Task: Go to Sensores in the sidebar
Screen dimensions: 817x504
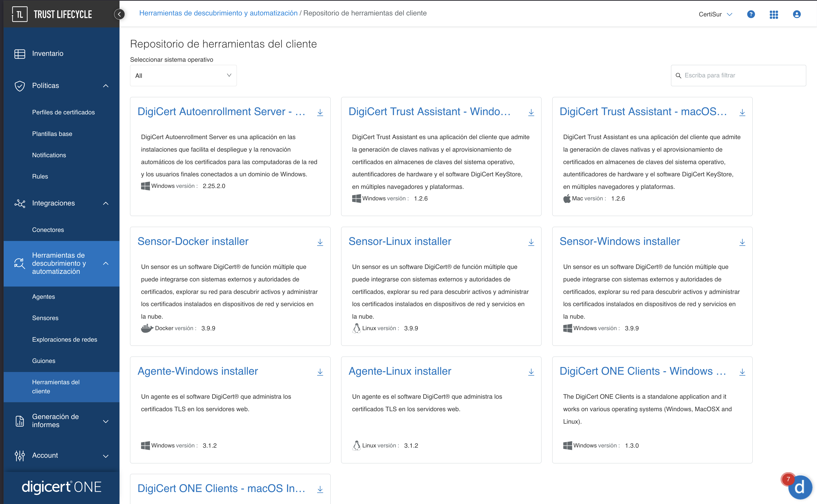Action: [45, 318]
